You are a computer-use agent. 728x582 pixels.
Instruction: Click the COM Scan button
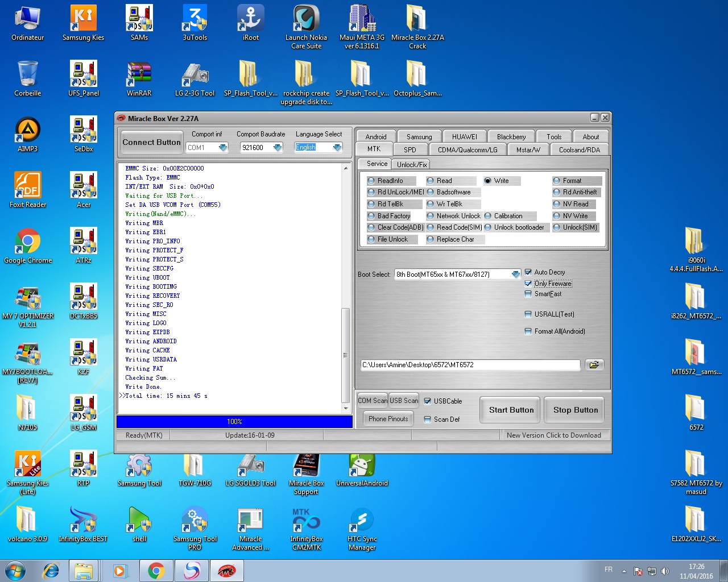pos(373,401)
